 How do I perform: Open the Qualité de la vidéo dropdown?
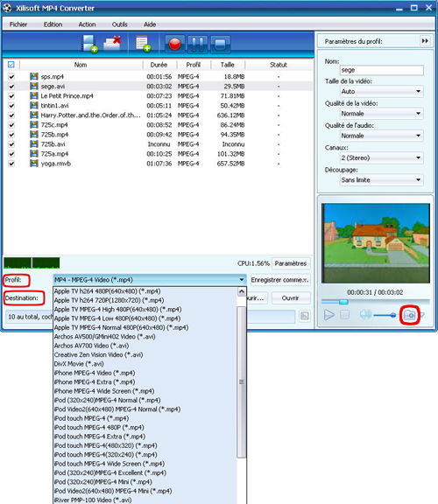point(382,114)
